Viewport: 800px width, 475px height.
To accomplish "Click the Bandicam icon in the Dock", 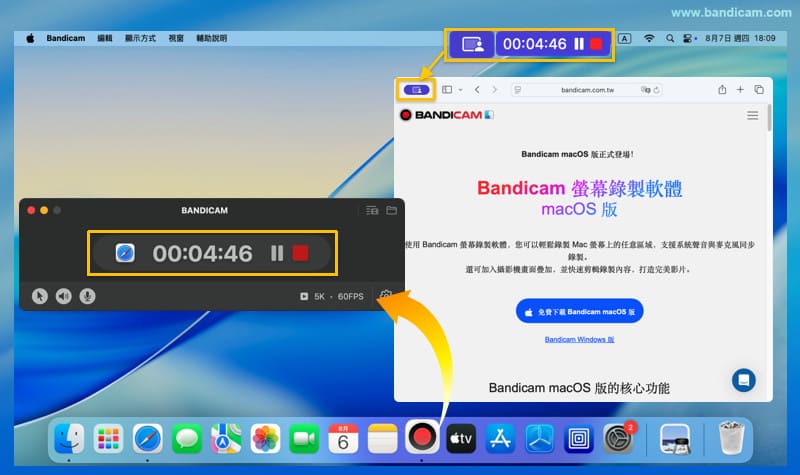I will coord(421,436).
